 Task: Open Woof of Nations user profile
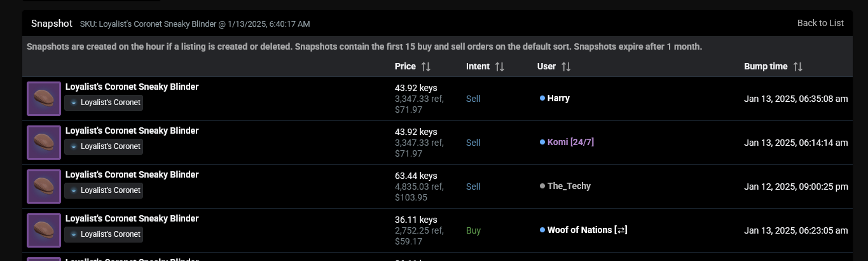[587, 230]
